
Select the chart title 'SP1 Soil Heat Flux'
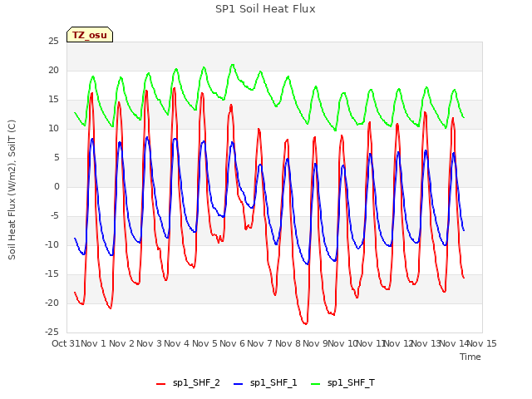click(x=265, y=9)
